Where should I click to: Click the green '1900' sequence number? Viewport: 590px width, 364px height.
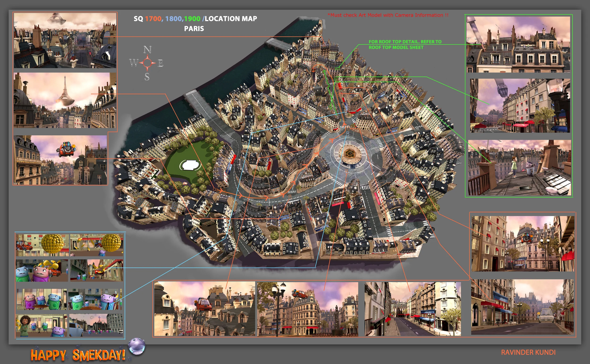click(x=192, y=19)
